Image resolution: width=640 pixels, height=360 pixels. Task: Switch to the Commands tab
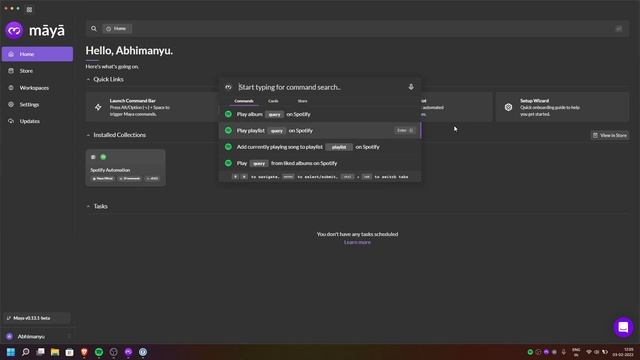pyautogui.click(x=244, y=101)
